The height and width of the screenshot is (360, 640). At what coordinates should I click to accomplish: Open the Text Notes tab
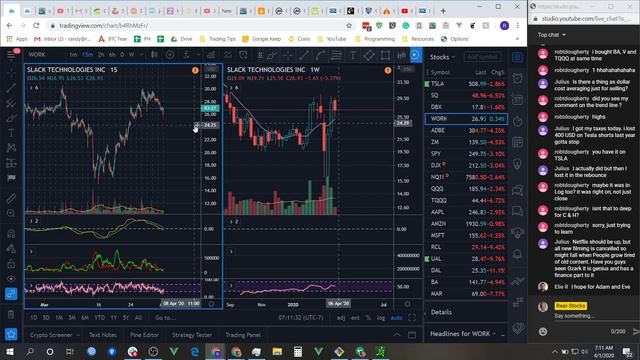click(x=103, y=335)
